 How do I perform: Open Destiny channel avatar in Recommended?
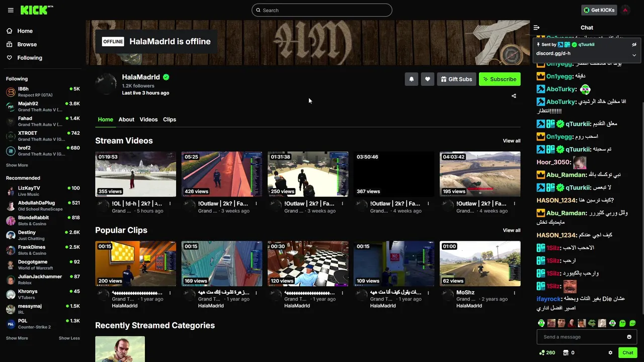[x=11, y=235]
